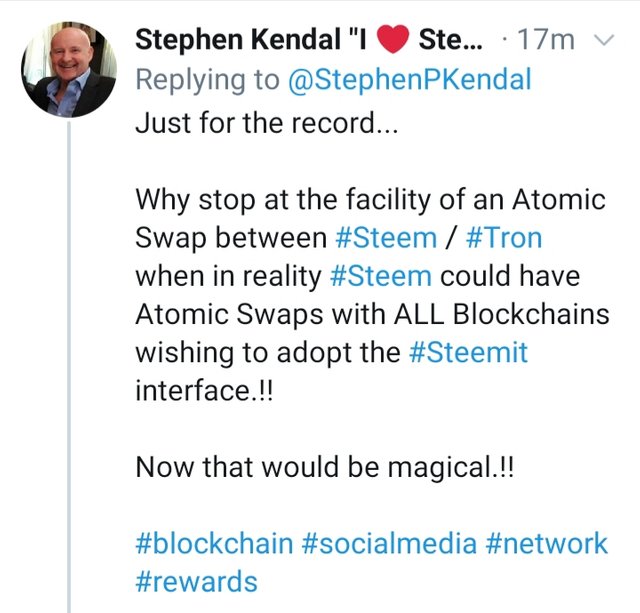Open the #rewards hashtag
Viewport: 640px width, 613px height.
click(196, 581)
